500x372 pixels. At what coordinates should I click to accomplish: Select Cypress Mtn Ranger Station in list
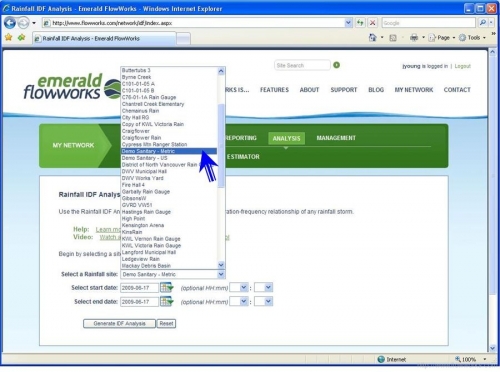pyautogui.click(x=169, y=144)
